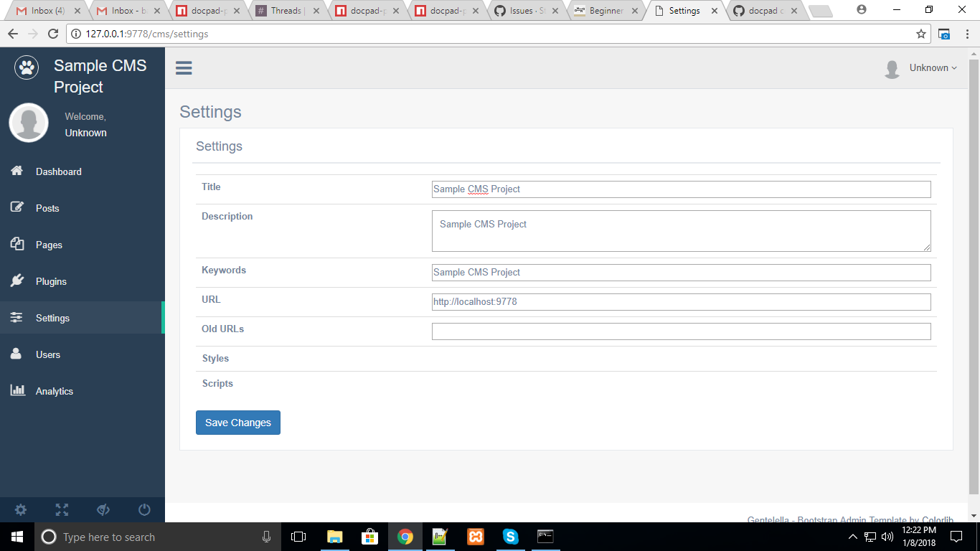Click the paw logo next to Sample CMS Project
The width and height of the screenshot is (980, 551).
click(x=25, y=67)
